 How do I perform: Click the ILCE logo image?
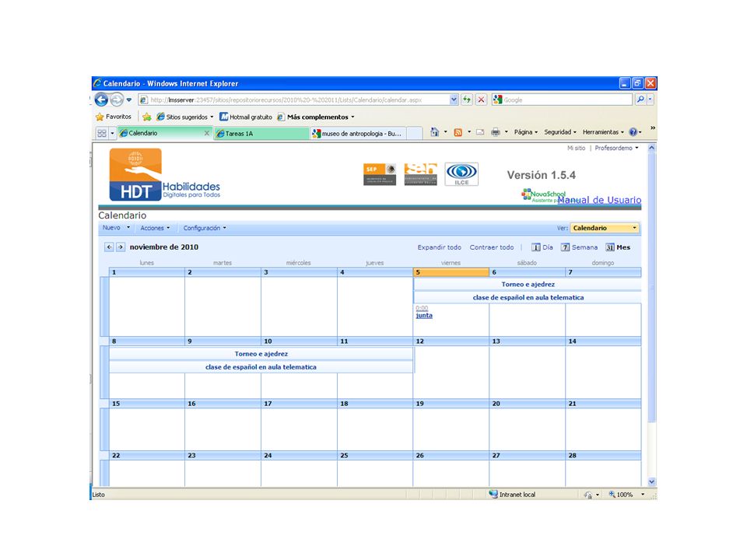tap(461, 174)
